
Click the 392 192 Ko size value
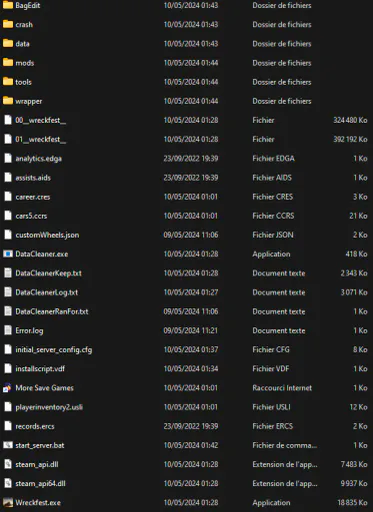[350, 139]
